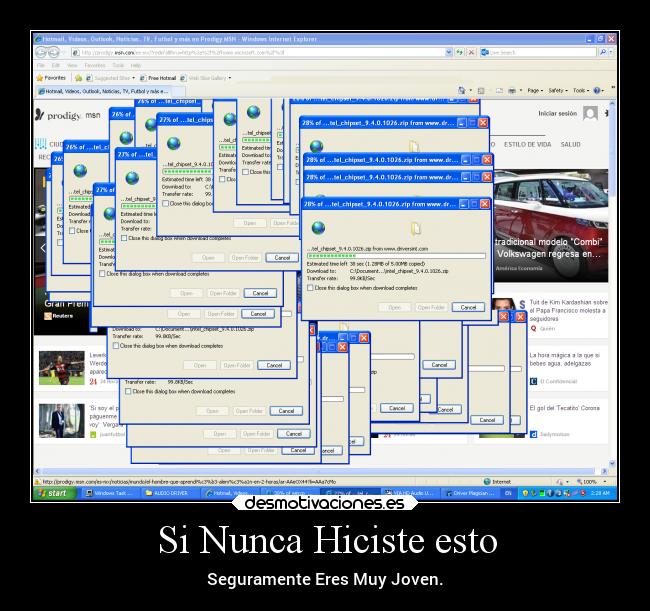
Task: Select the Hotmail, Videos, Outlook browser tab
Action: pos(104,91)
